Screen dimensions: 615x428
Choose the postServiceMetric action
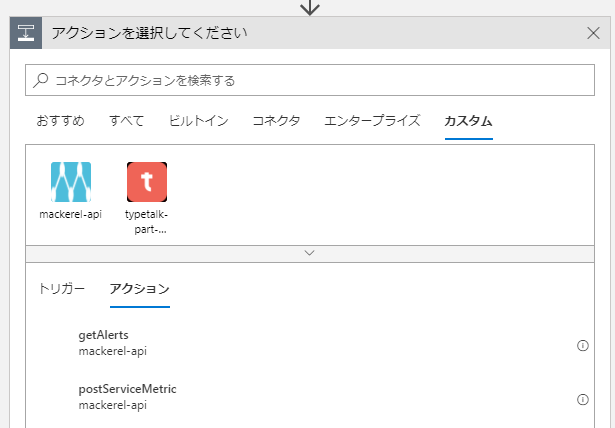click(x=310, y=397)
